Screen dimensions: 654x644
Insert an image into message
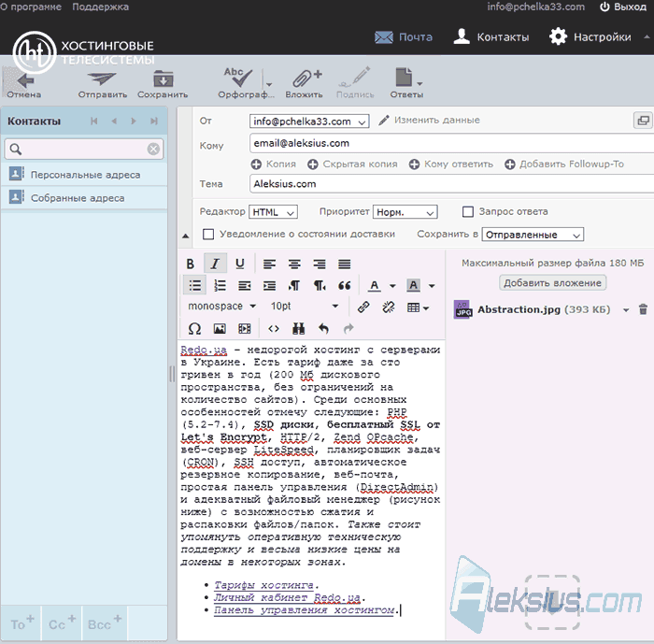pyautogui.click(x=220, y=329)
